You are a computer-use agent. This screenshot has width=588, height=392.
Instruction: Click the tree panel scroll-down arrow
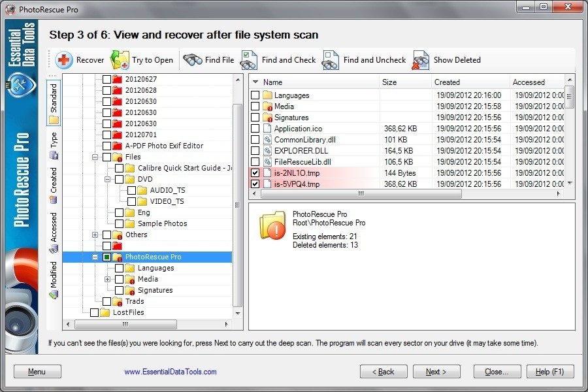[x=238, y=313]
